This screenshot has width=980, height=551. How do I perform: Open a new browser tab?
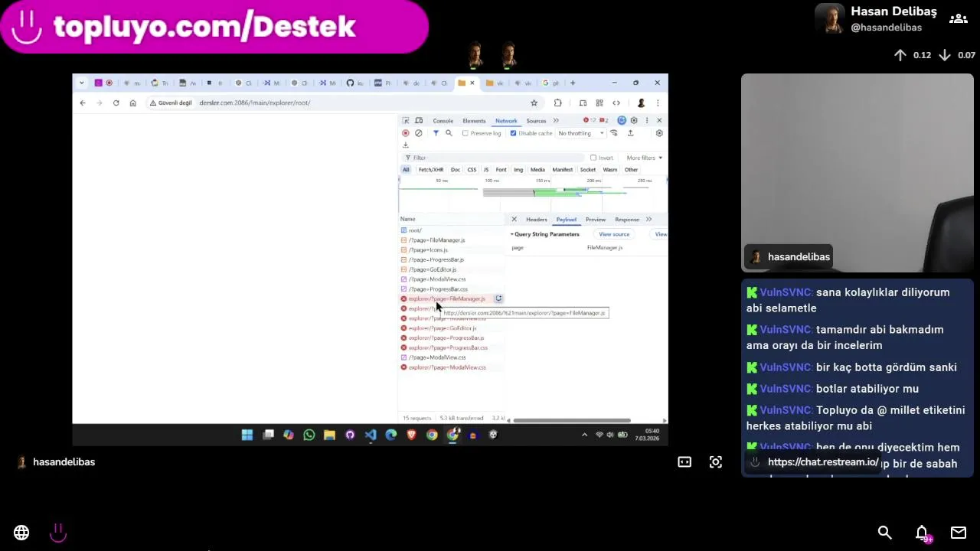[x=572, y=83]
